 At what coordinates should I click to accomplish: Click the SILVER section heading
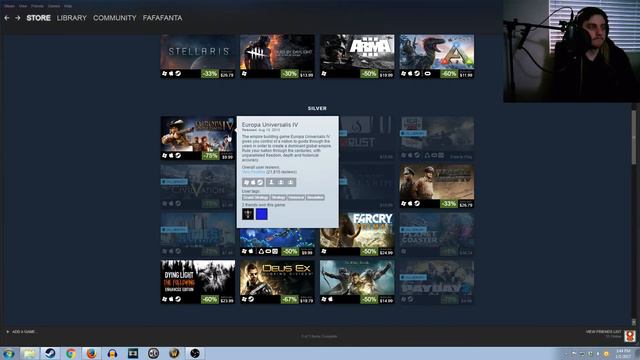point(317,109)
